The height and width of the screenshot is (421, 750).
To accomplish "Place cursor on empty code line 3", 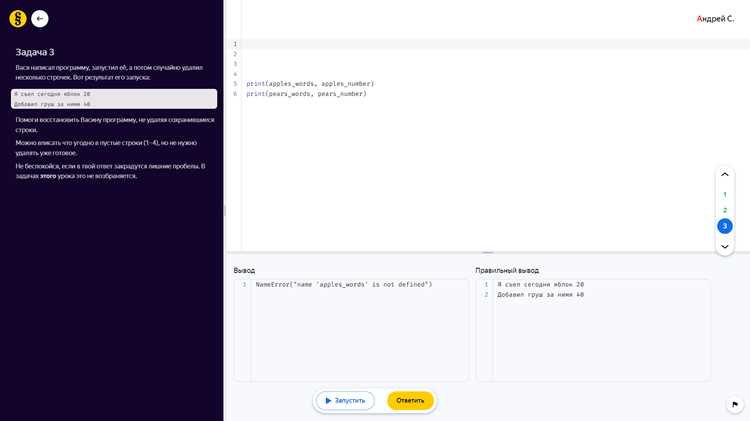I will 493,64.
